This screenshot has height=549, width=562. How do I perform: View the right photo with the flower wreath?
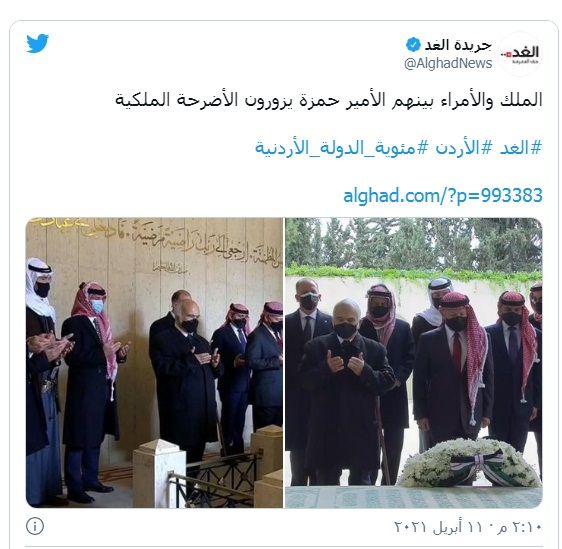[x=414, y=362]
